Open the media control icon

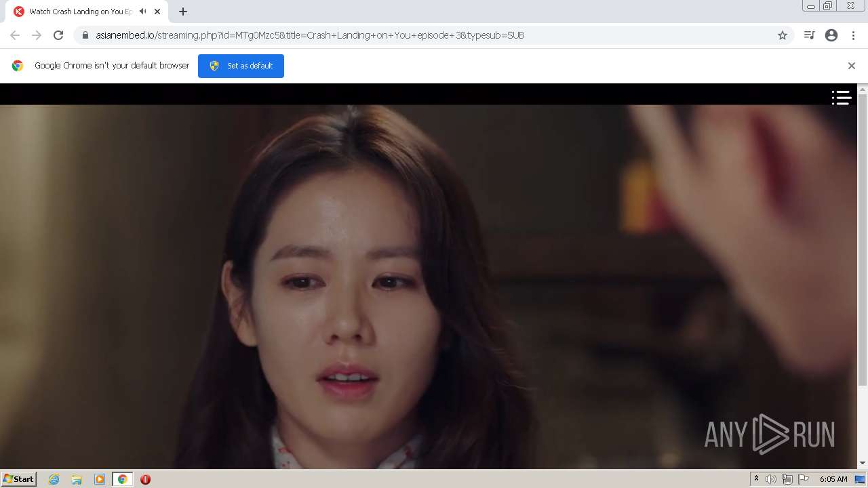[809, 35]
